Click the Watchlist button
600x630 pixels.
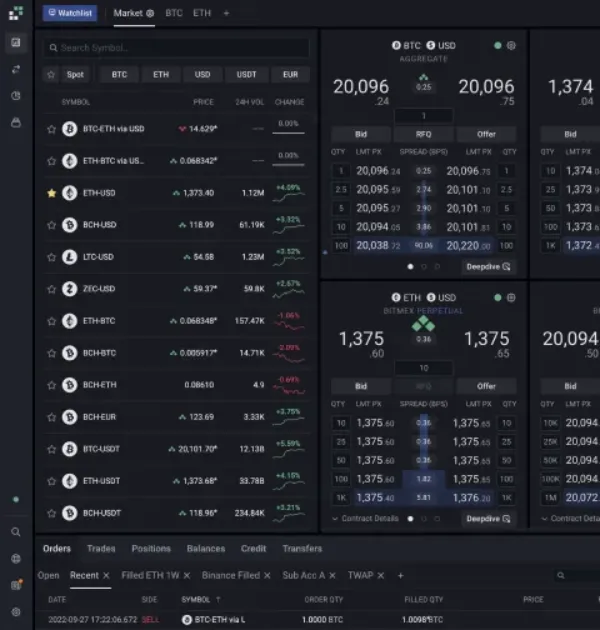click(70, 13)
